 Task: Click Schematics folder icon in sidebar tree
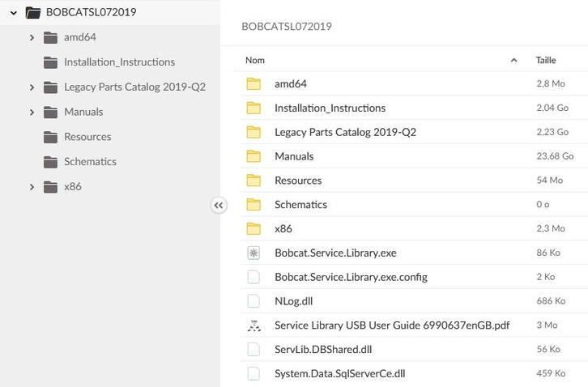(x=50, y=162)
